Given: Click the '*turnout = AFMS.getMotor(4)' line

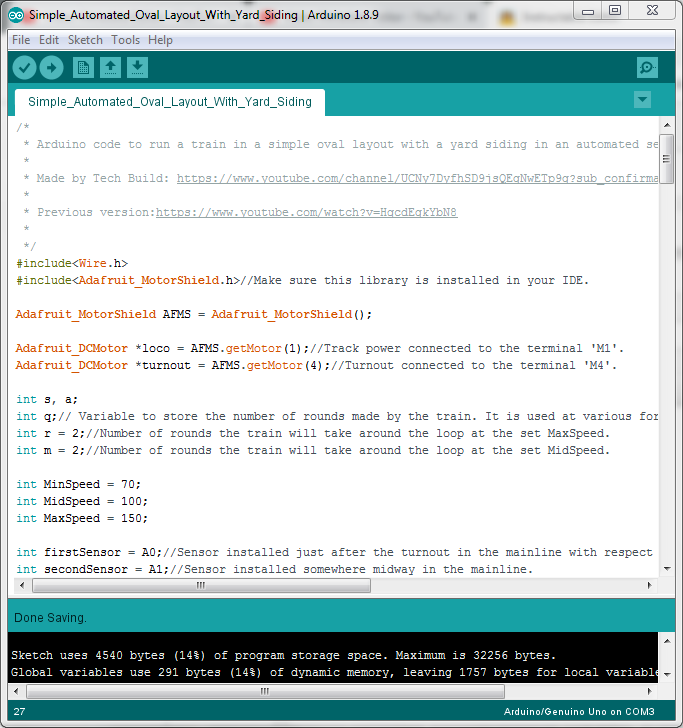Looking at the screenshot, I should pos(316,365).
